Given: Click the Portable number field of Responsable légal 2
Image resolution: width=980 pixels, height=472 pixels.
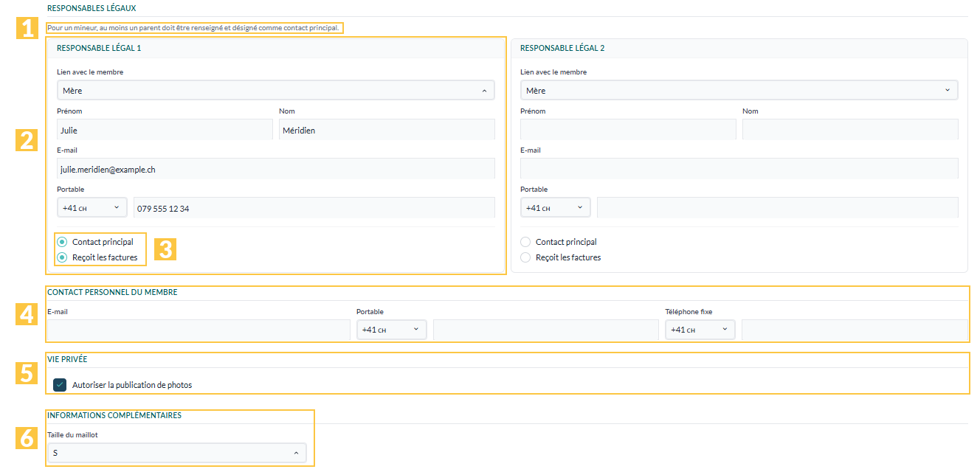Looking at the screenshot, I should click(778, 208).
